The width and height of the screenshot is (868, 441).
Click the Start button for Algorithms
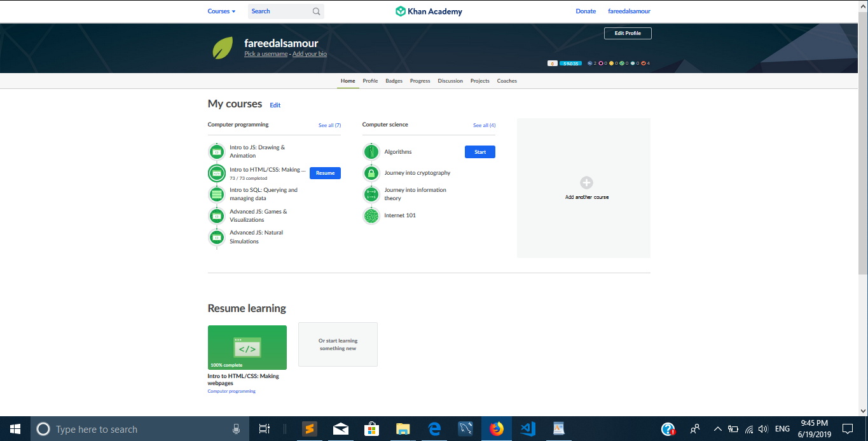click(480, 152)
